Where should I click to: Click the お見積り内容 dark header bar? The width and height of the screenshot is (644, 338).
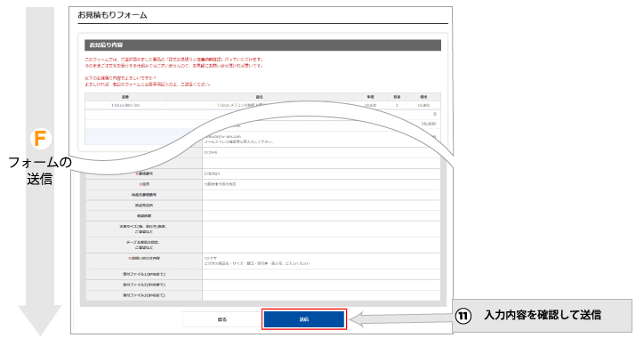[263, 45]
